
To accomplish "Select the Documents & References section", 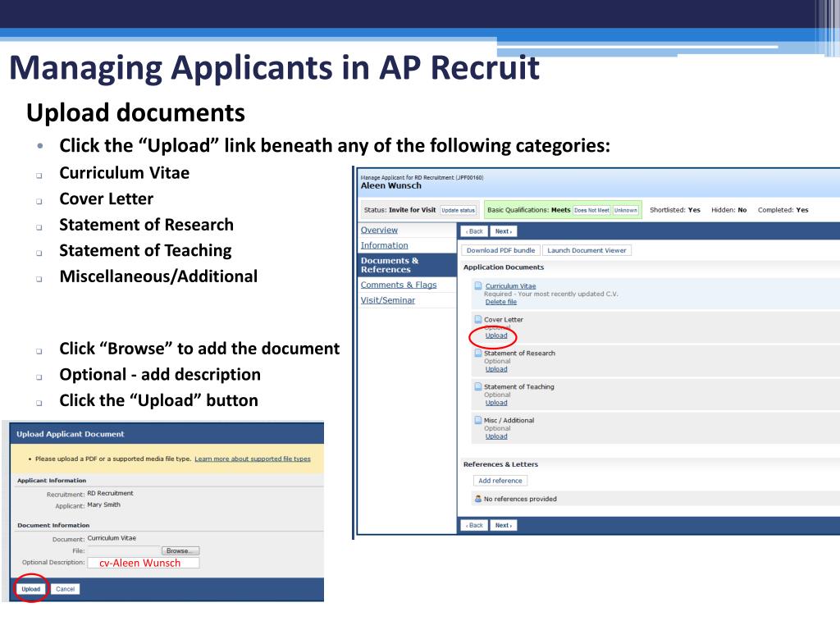I will coord(407,265).
